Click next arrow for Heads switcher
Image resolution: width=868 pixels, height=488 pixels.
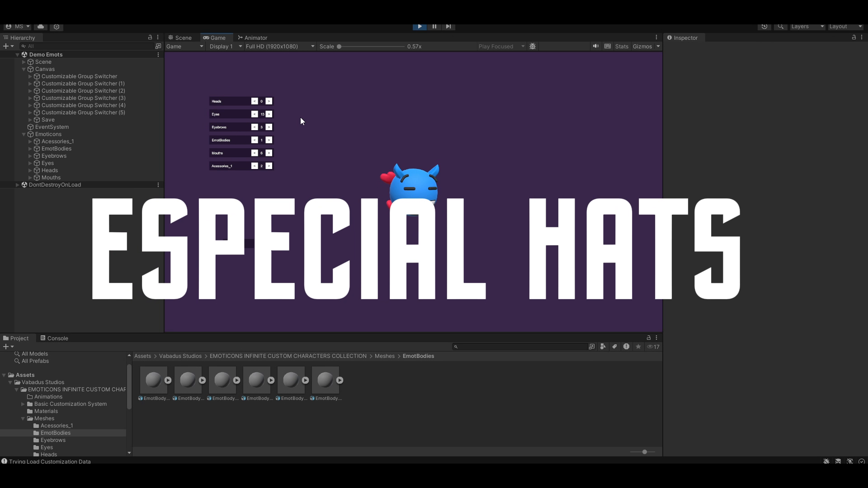coord(269,101)
